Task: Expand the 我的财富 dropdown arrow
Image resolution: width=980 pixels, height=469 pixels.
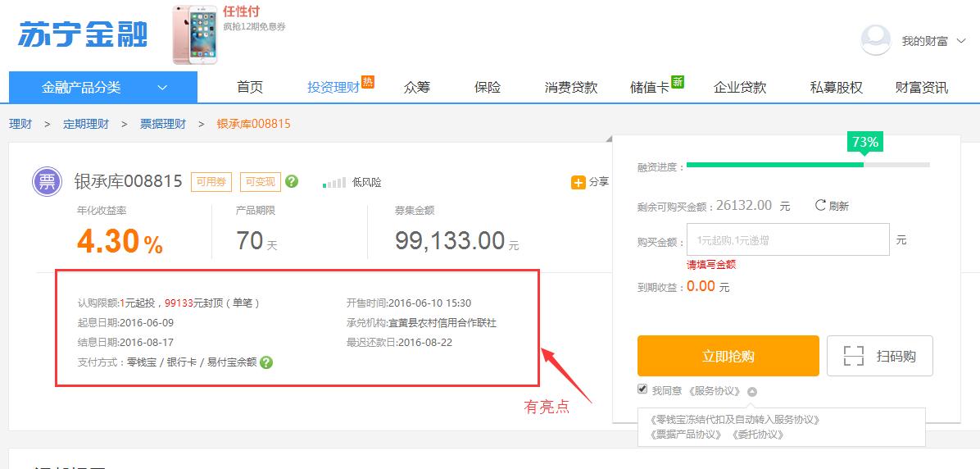Action: click(x=961, y=41)
